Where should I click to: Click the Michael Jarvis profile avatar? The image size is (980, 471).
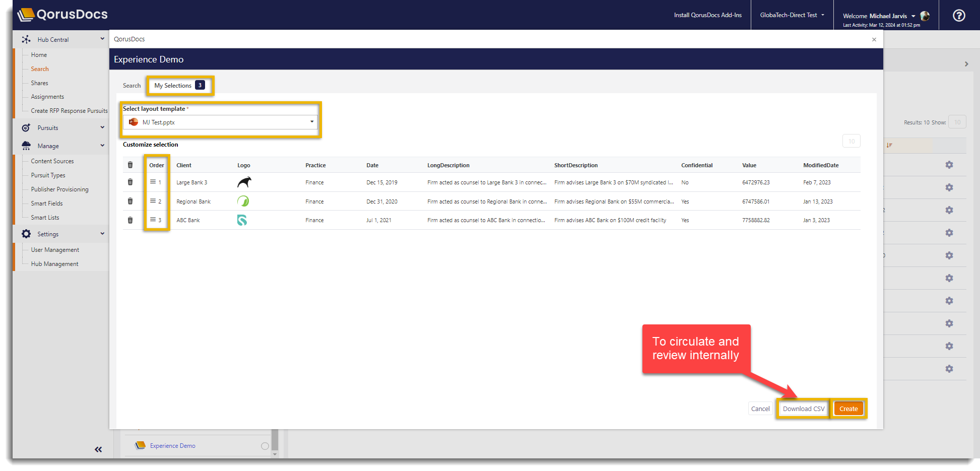click(925, 16)
